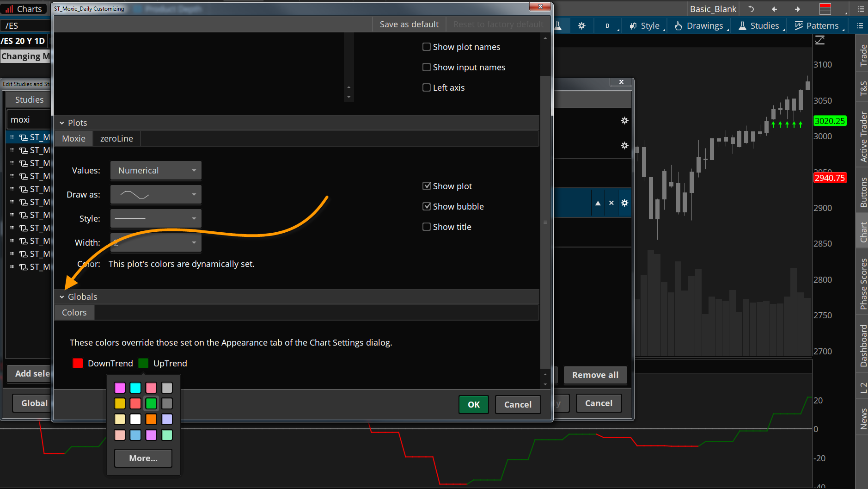The image size is (868, 489).
Task: Open the Width dropdown
Action: pos(156,242)
